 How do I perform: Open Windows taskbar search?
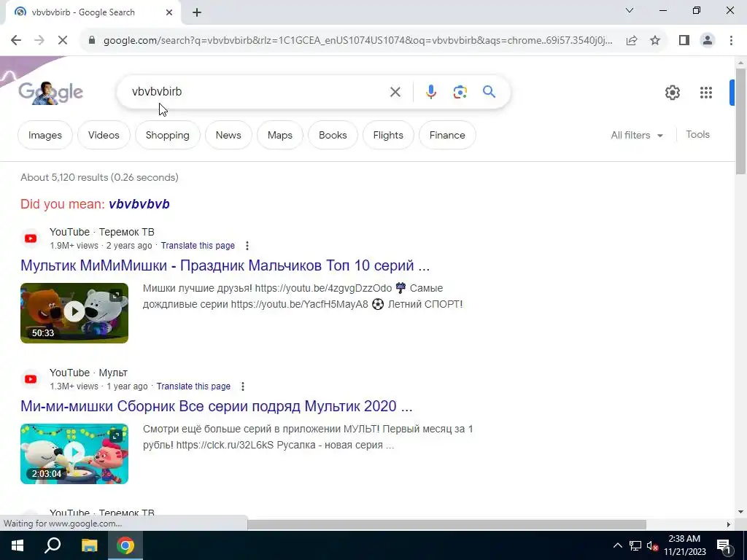point(53,545)
